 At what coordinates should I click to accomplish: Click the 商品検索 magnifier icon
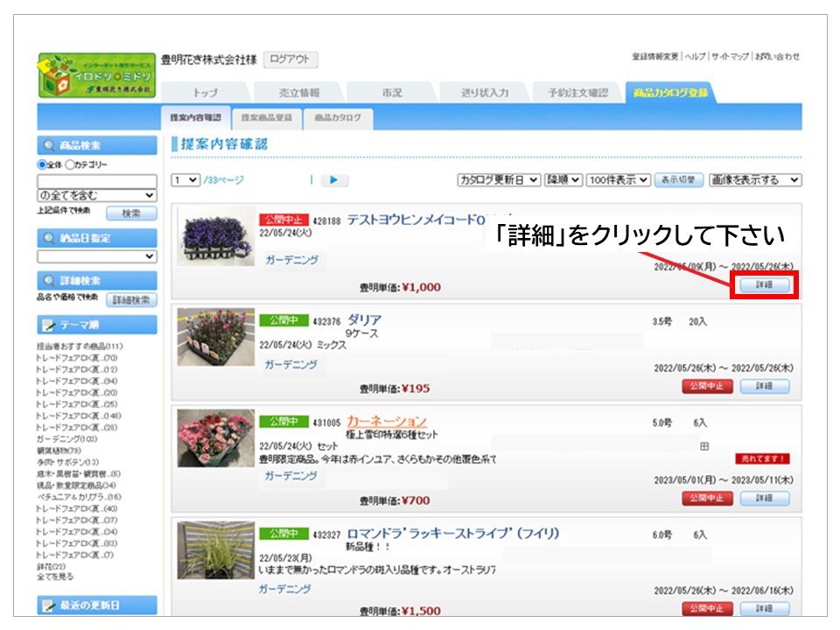coord(47,145)
